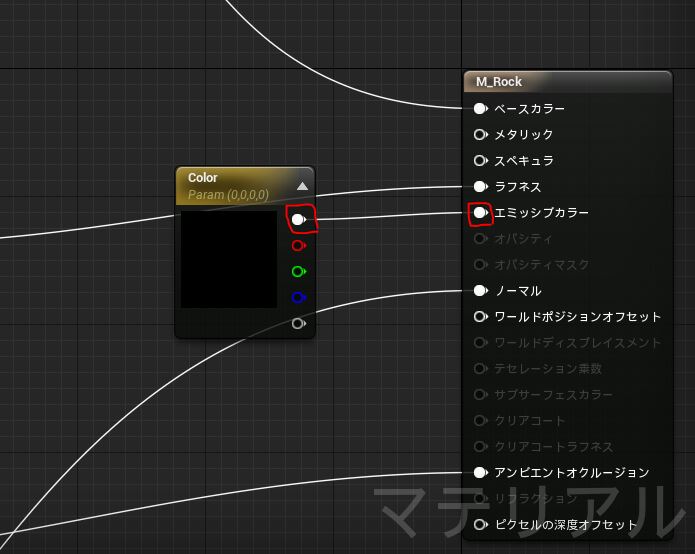Click the ワールドポジションオフセット input pin
695x554 pixels.
click(x=480, y=316)
